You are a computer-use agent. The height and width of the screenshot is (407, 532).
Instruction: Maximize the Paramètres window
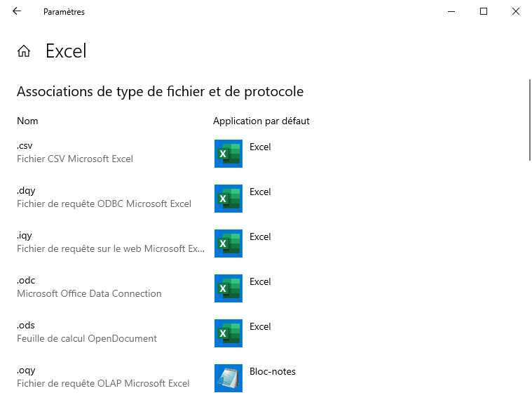[484, 11]
